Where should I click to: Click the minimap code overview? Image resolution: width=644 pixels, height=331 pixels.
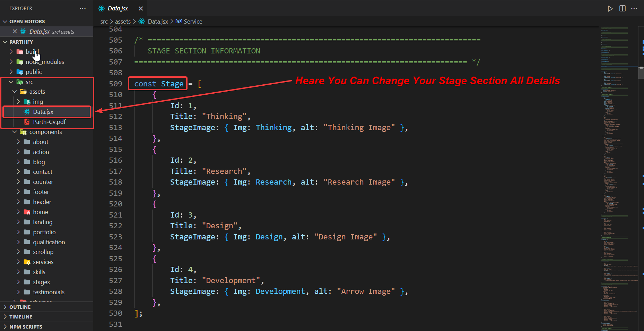[619, 173]
